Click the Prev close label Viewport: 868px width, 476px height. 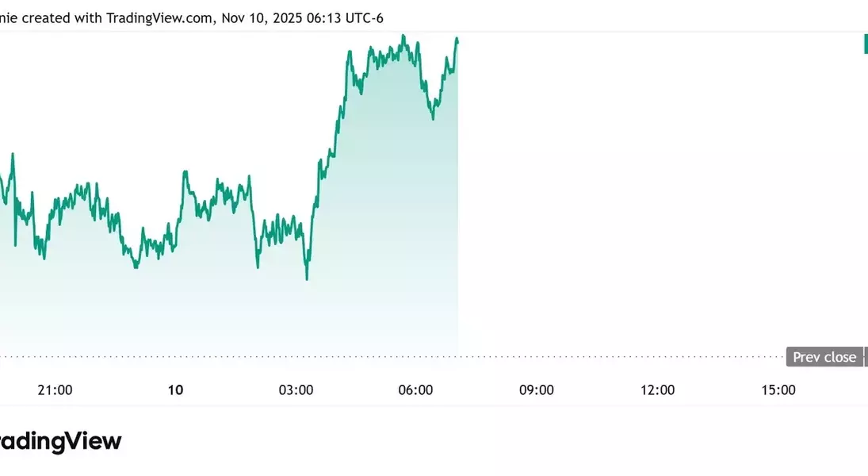(824, 357)
